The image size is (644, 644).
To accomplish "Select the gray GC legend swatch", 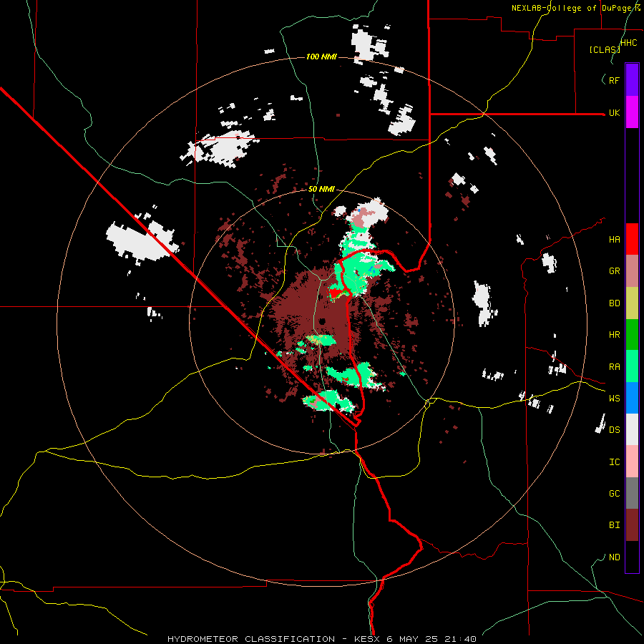I will click(632, 493).
